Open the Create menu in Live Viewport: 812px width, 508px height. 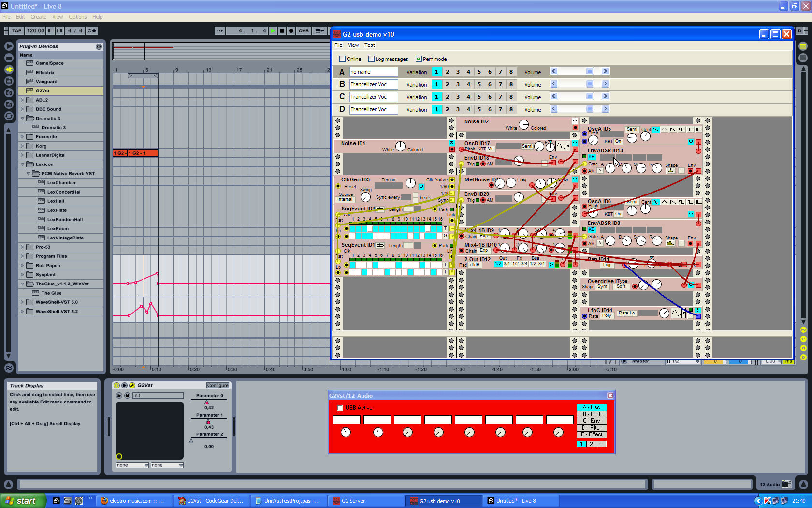pyautogui.click(x=38, y=17)
